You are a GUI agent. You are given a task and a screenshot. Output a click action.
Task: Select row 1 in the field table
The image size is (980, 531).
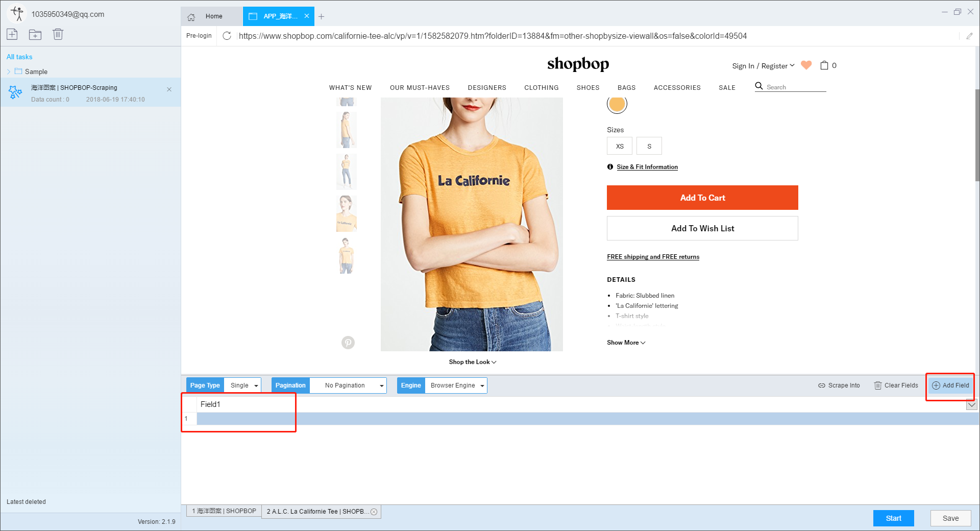tap(580, 419)
